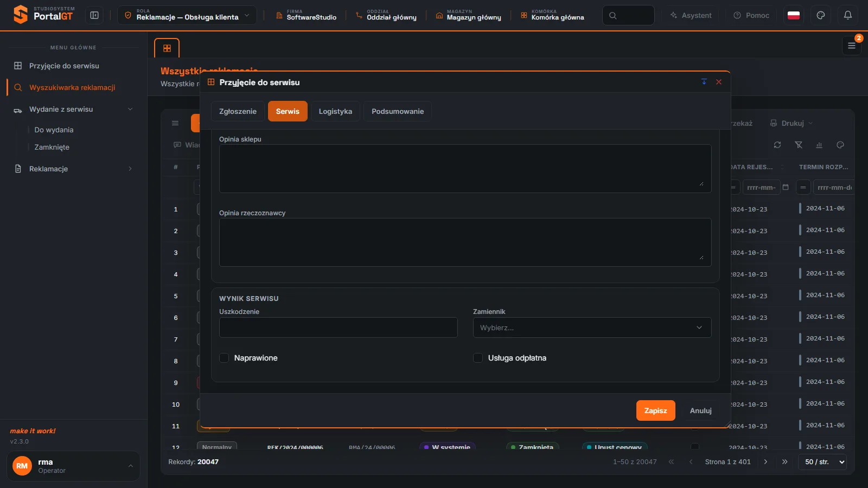Switch language via Polish flag
The width and height of the screenshot is (868, 488).
click(x=794, y=16)
